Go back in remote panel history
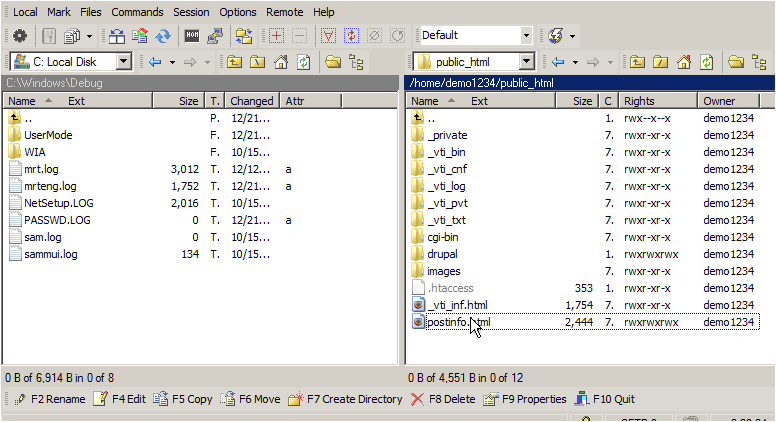 [558, 62]
